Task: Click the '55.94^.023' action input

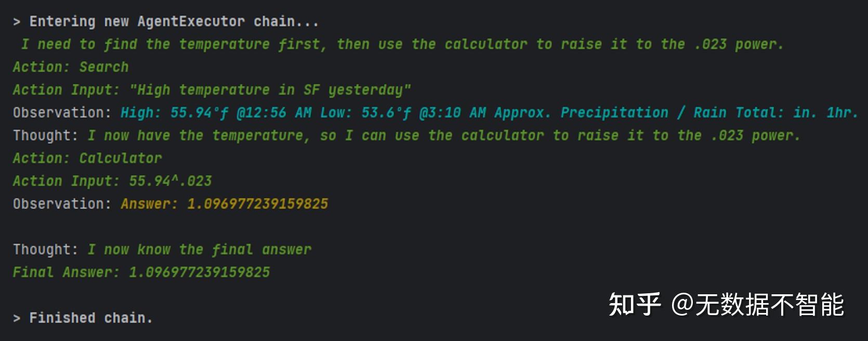Action: click(x=170, y=181)
